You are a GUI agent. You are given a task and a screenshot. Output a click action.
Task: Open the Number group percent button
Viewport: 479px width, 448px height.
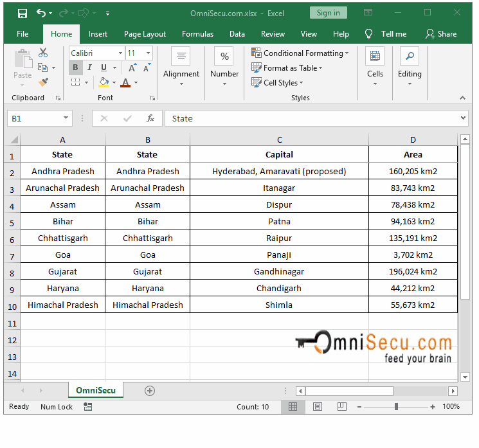[x=224, y=67]
